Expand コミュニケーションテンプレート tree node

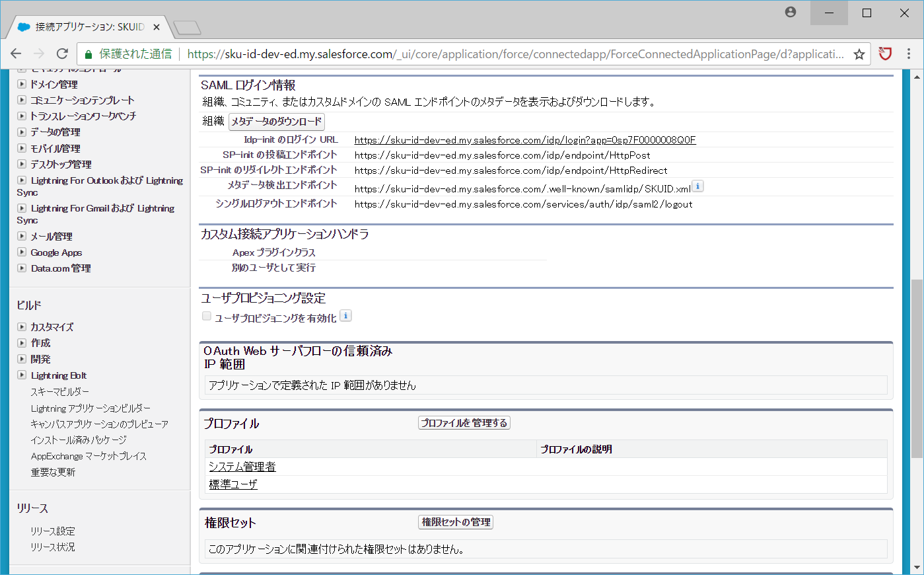tap(22, 100)
